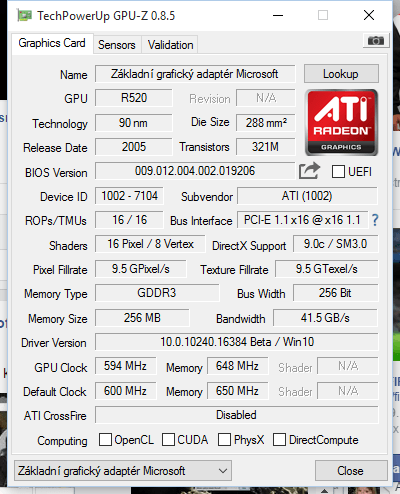Click the BIOS export share icon
This screenshot has height=494, width=400.
coord(309,171)
